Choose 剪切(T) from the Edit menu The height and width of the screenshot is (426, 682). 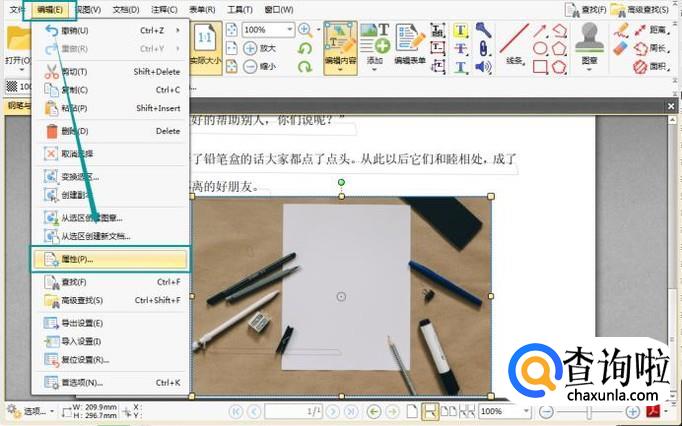(x=111, y=71)
